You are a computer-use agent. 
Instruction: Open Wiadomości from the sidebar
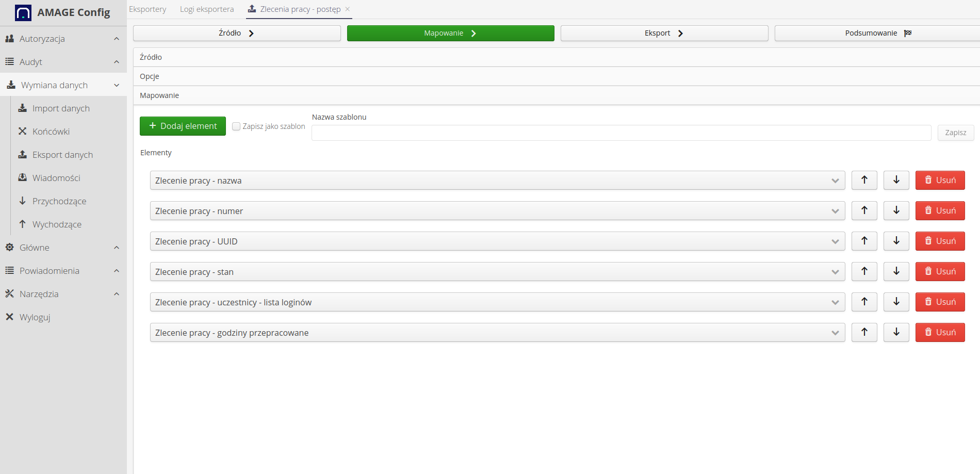(56, 178)
